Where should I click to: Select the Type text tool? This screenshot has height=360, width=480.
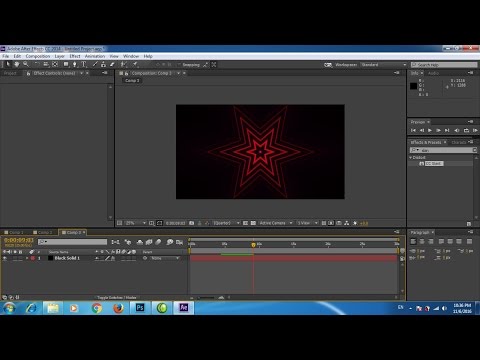pyautogui.click(x=84, y=64)
